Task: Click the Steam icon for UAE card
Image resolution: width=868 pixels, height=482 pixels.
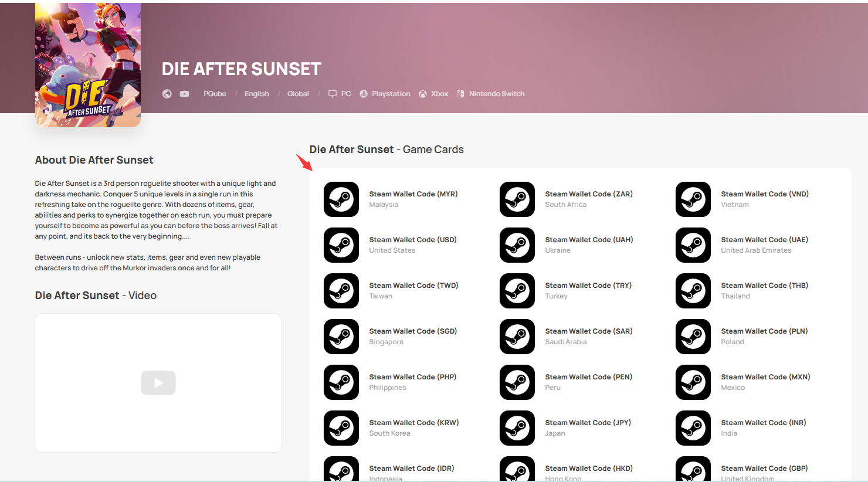Action: pos(693,245)
